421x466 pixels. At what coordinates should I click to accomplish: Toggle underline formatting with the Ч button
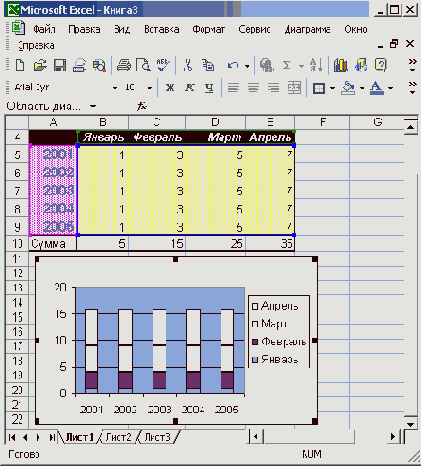[x=209, y=87]
